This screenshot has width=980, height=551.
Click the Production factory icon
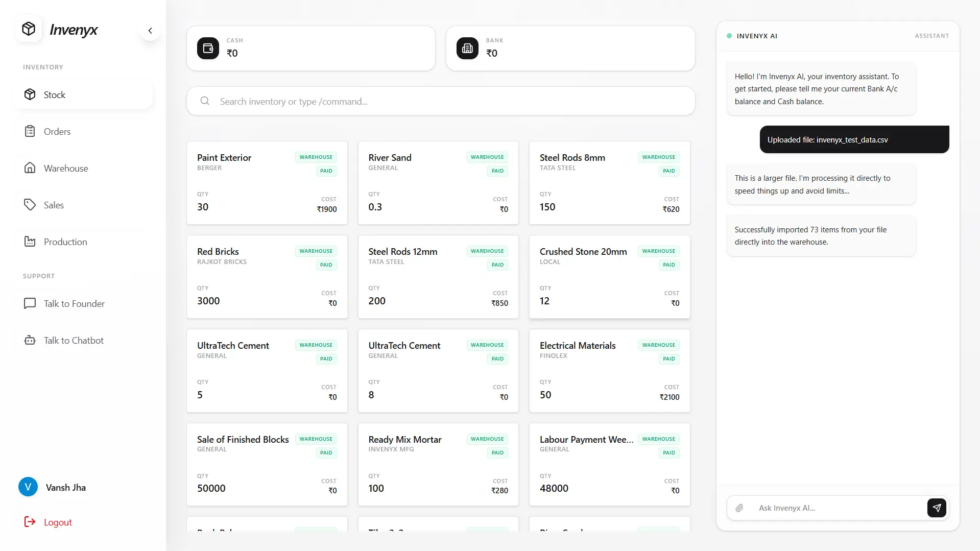click(x=30, y=242)
